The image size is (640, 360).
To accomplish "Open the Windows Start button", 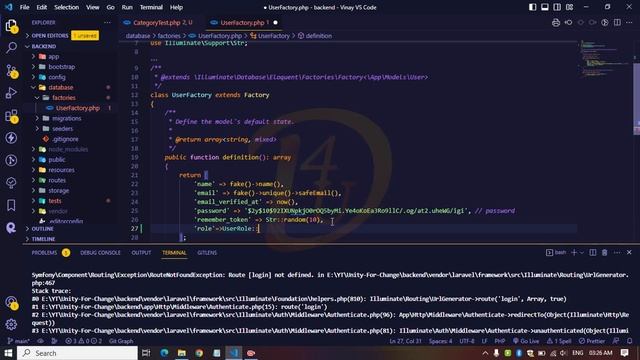I will coord(8,353).
